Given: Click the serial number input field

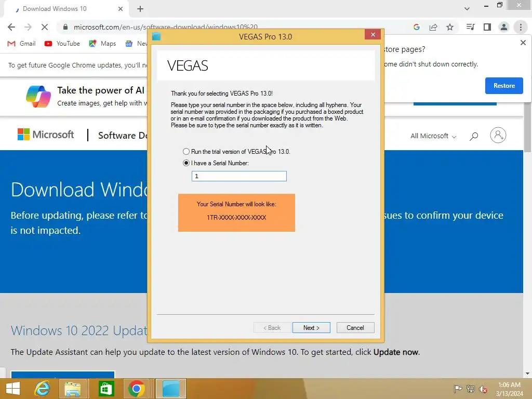Looking at the screenshot, I should coord(239,176).
